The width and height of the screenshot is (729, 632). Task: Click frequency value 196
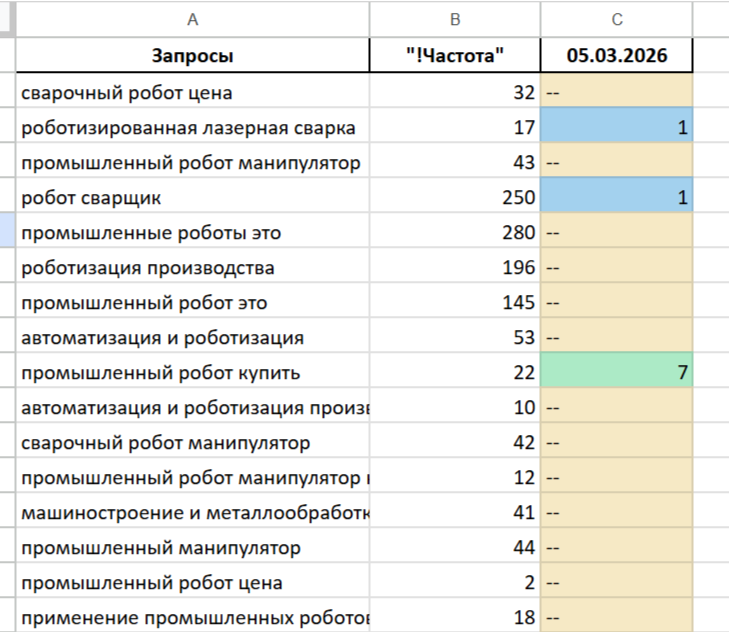tap(518, 267)
